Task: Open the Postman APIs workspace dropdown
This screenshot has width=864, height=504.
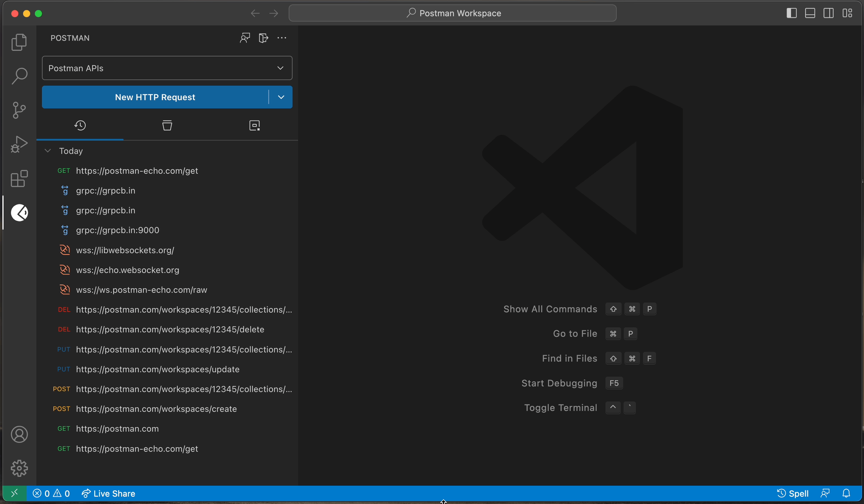Action: 167,68
